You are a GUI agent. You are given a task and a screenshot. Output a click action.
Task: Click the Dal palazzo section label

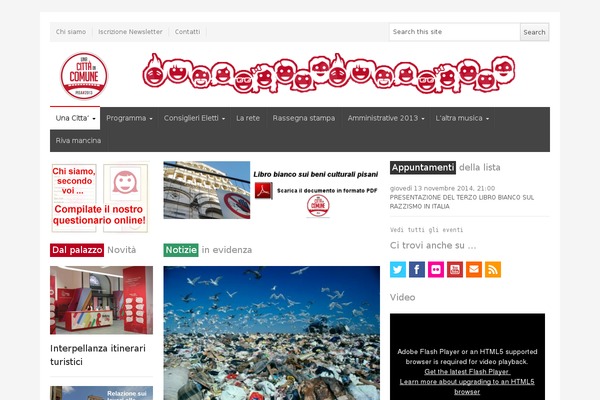[x=77, y=250]
